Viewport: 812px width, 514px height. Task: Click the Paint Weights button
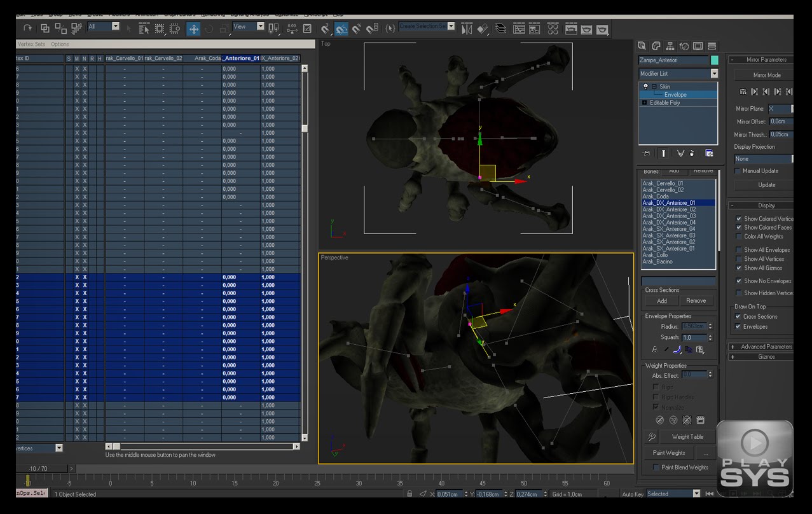pos(669,452)
